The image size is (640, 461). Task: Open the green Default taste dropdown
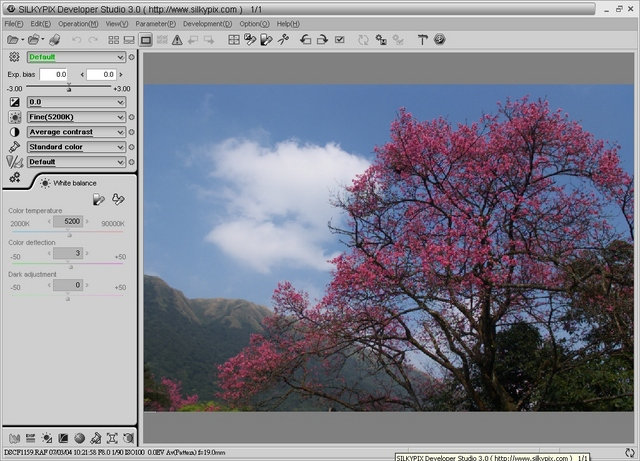[76, 57]
